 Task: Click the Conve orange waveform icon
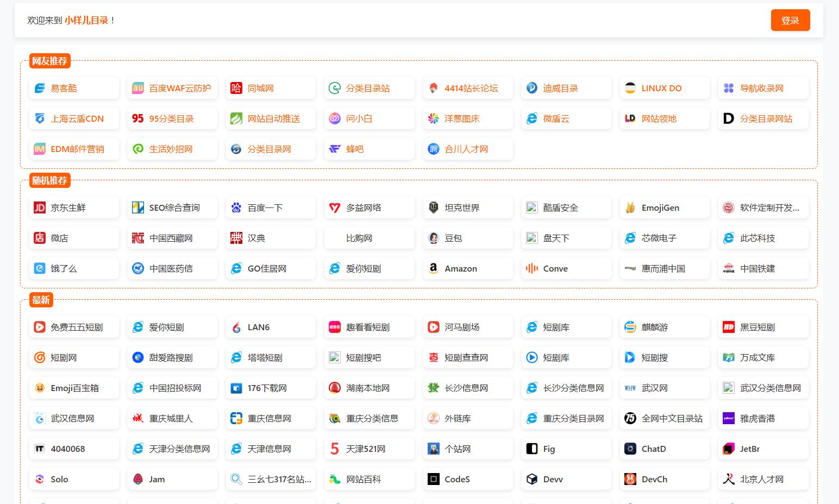click(x=532, y=268)
